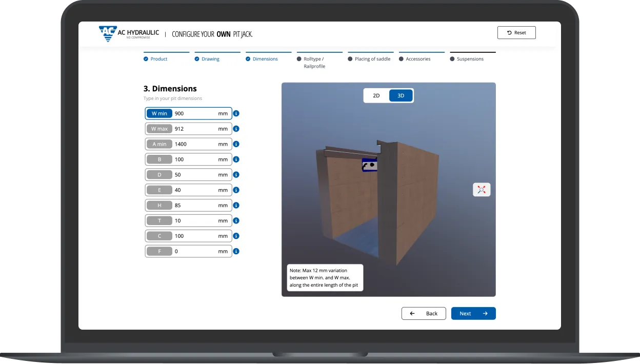Image resolution: width=640 pixels, height=364 pixels.
Task: Click the Next button
Action: 473,313
